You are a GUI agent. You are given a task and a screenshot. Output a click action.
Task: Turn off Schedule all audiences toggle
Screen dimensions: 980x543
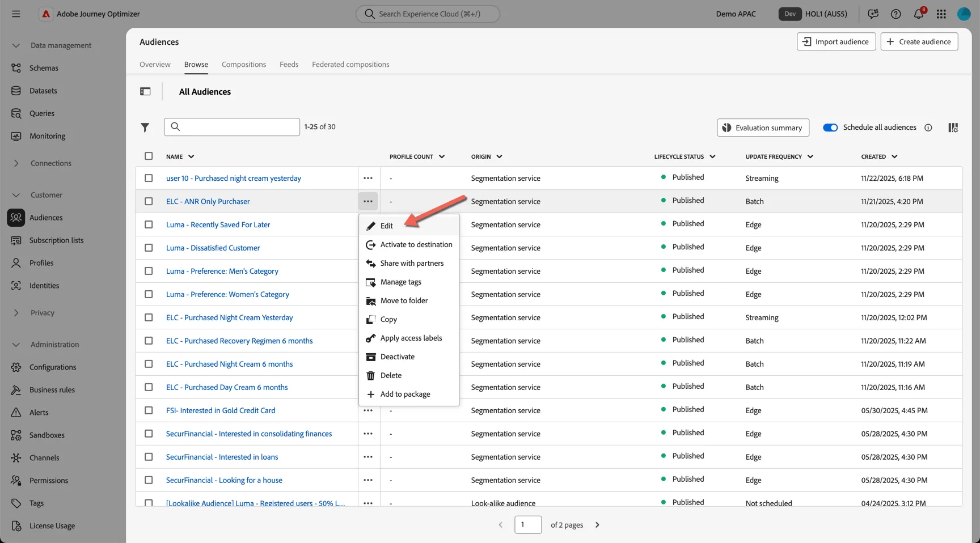click(830, 128)
